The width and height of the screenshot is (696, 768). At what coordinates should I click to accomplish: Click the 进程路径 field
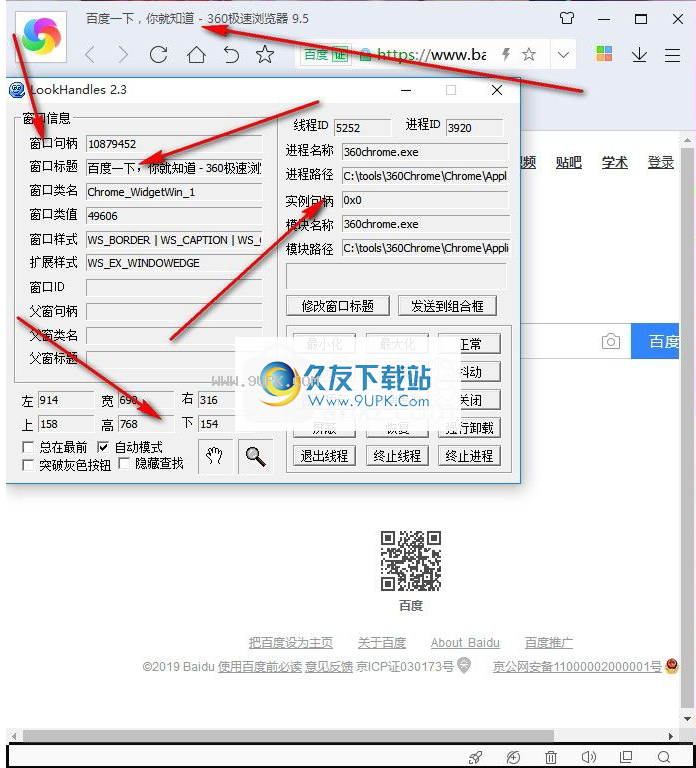click(x=425, y=176)
